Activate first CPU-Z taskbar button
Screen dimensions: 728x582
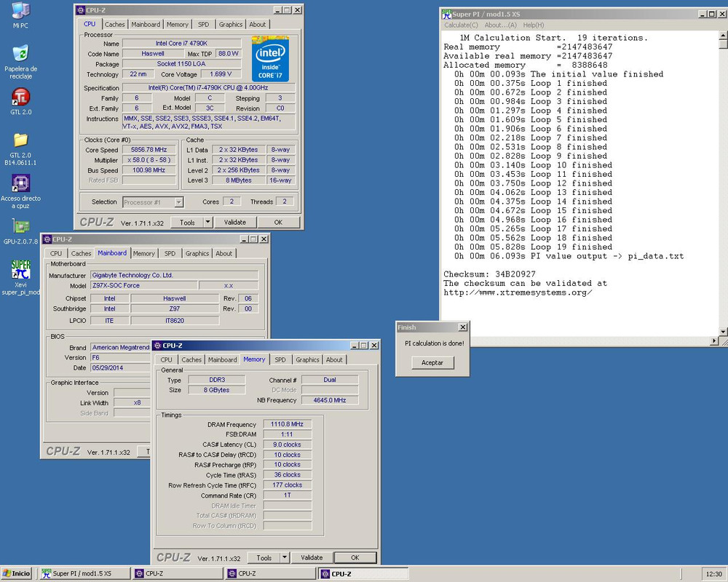coord(178,574)
